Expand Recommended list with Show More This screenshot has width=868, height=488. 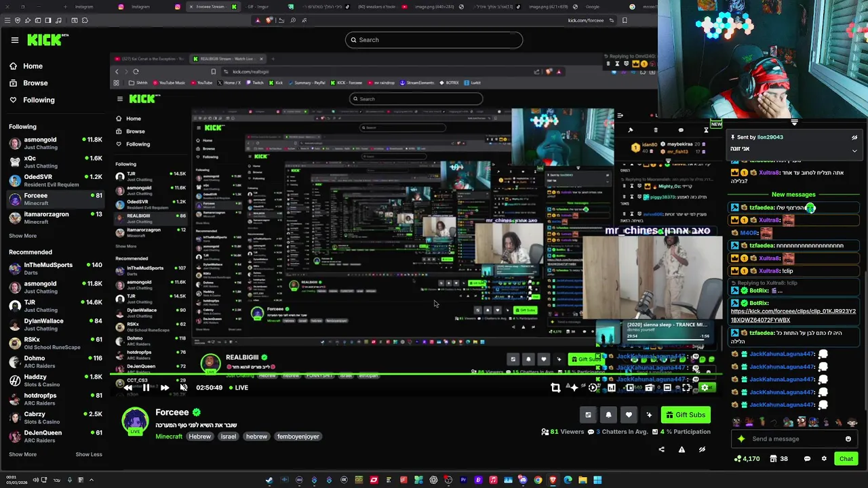click(22, 454)
